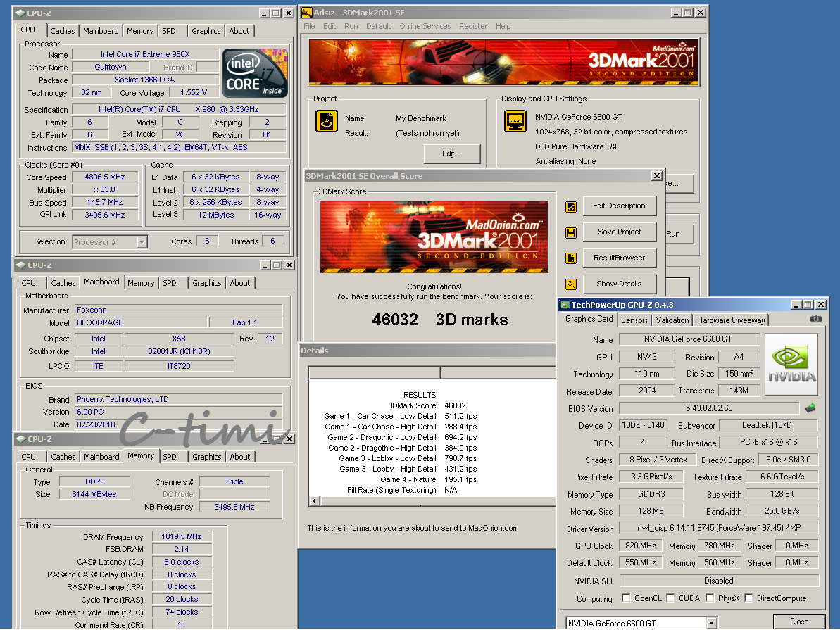Screen dimensions: 840x630
Task: Enable the DirectCompute checkbox
Action: [749, 598]
